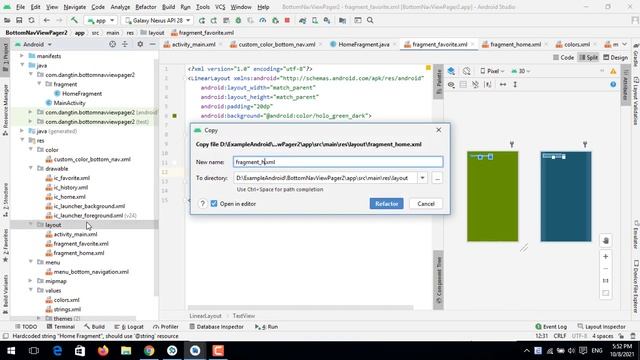Collapse the java folder in project tree
The image size is (640, 360).
point(22,65)
